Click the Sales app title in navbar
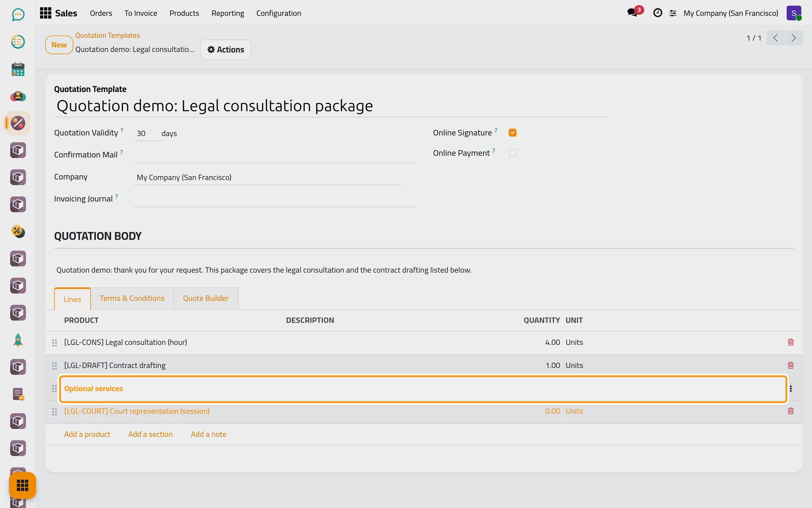Viewport: 812px width, 508px height. [66, 13]
